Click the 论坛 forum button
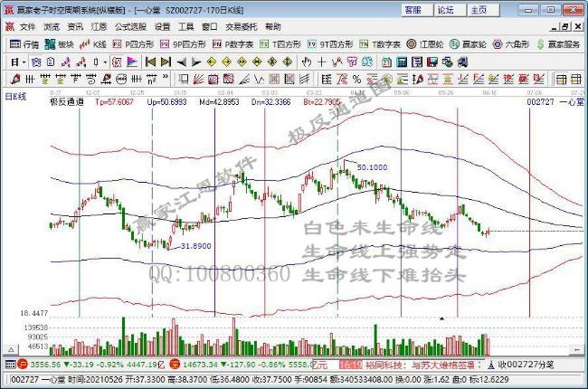Viewport: 588px width, 389px height. 450,10
